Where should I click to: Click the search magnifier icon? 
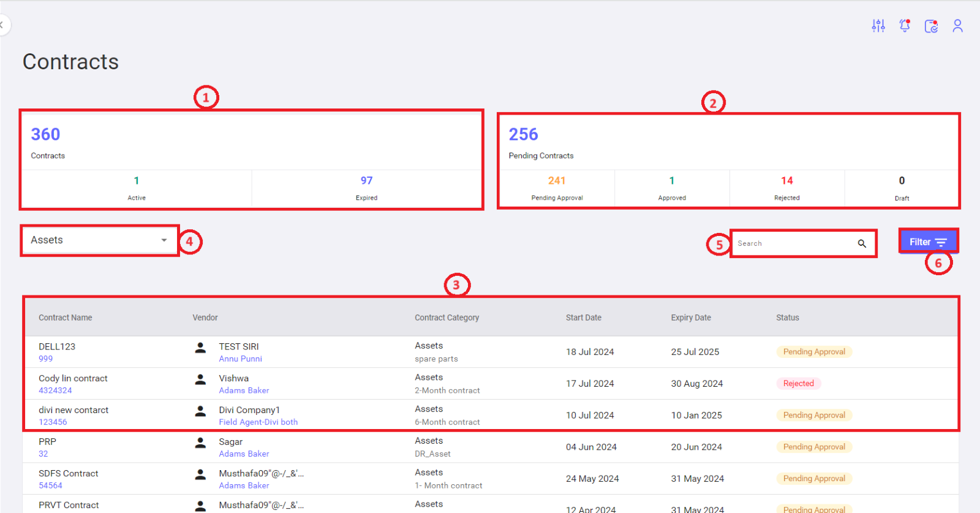[x=862, y=243]
